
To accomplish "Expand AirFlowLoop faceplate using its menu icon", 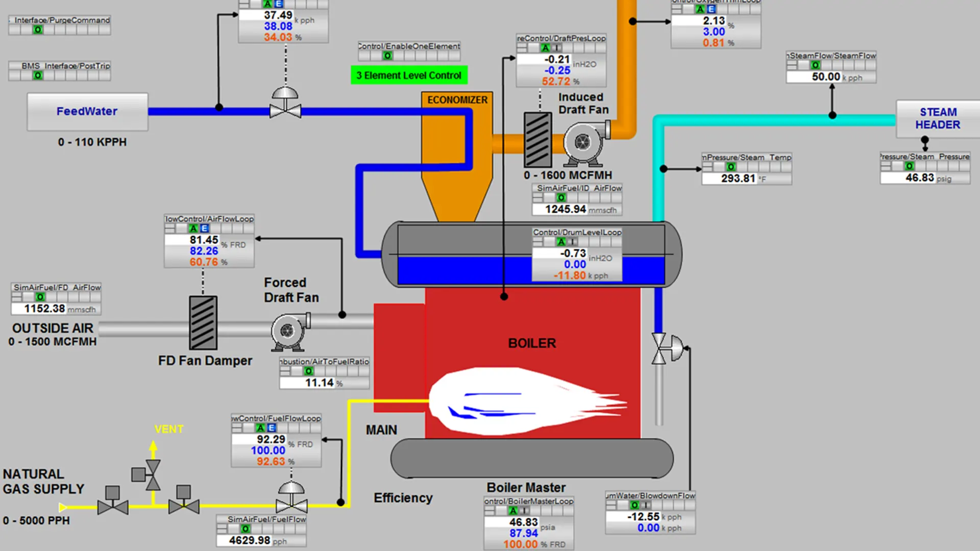I will [169, 229].
